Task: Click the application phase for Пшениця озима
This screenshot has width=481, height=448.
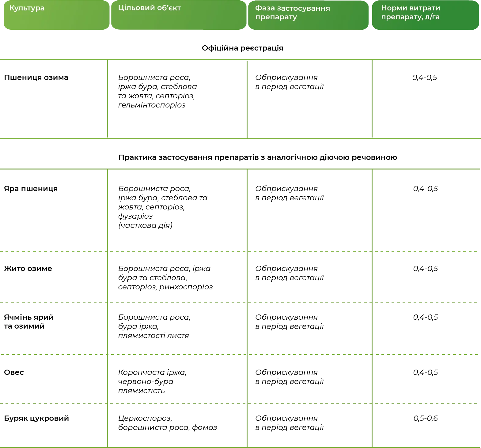Action: pyautogui.click(x=290, y=82)
